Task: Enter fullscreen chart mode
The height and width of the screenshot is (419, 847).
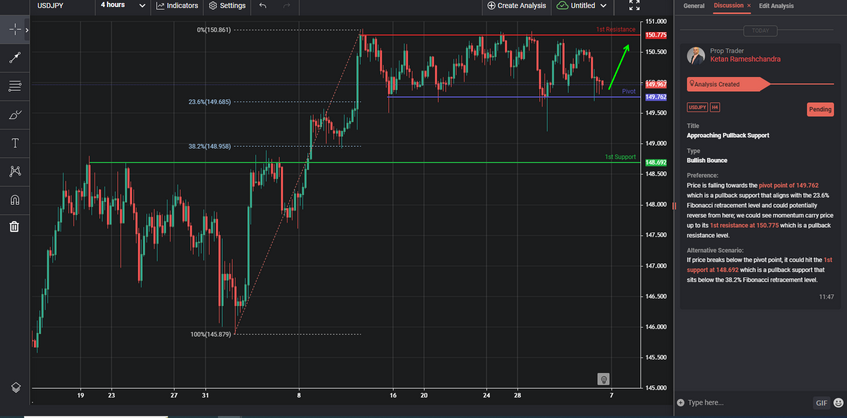Action: coord(634,5)
